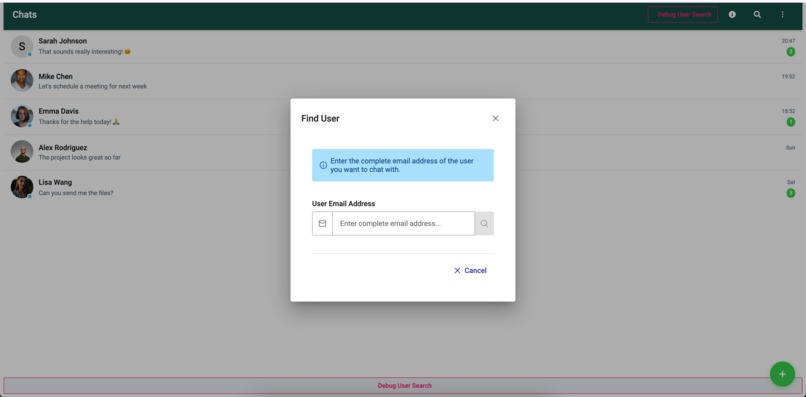Image resolution: width=806 pixels, height=397 pixels.
Task: Click the info icon in header
Action: point(732,14)
